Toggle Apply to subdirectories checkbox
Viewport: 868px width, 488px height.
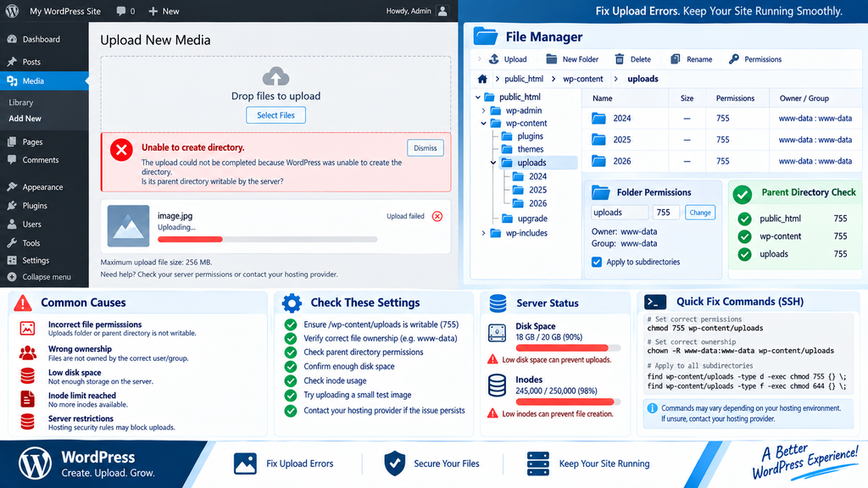point(597,262)
